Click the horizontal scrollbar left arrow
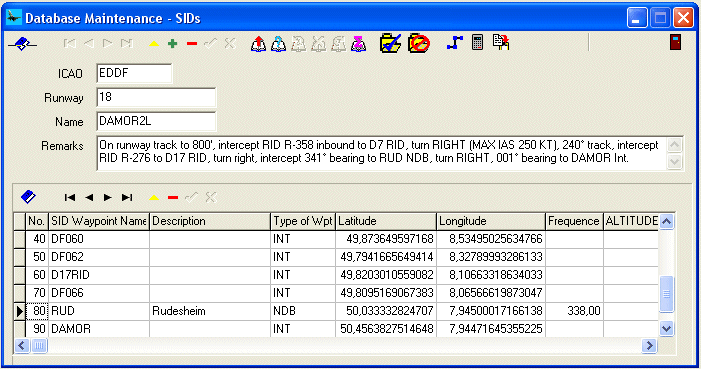The width and height of the screenshot is (701, 369). (x=22, y=345)
